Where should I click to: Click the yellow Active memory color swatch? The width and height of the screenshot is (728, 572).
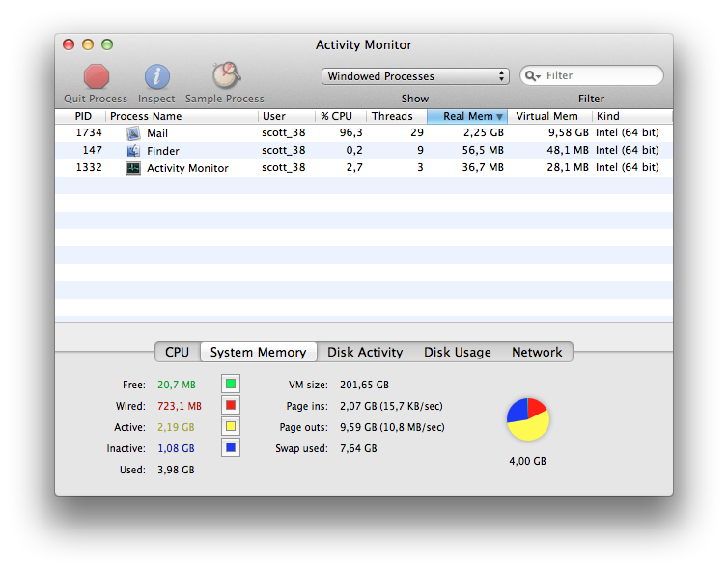pos(231,426)
